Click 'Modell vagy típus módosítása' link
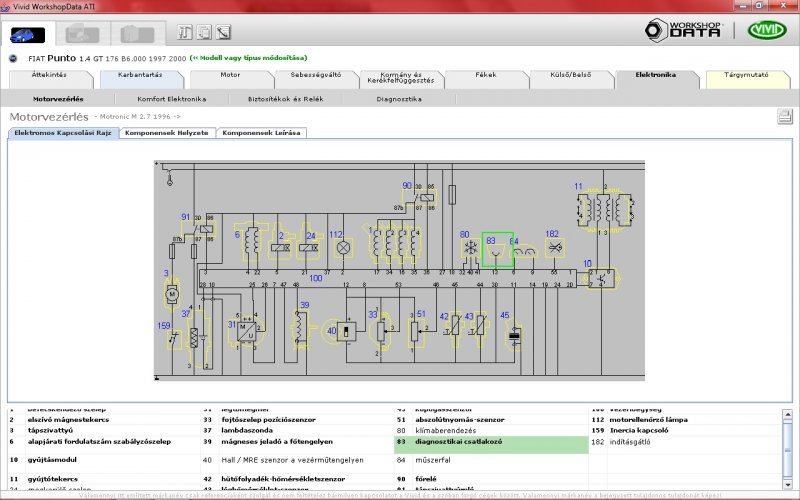 click(x=248, y=58)
